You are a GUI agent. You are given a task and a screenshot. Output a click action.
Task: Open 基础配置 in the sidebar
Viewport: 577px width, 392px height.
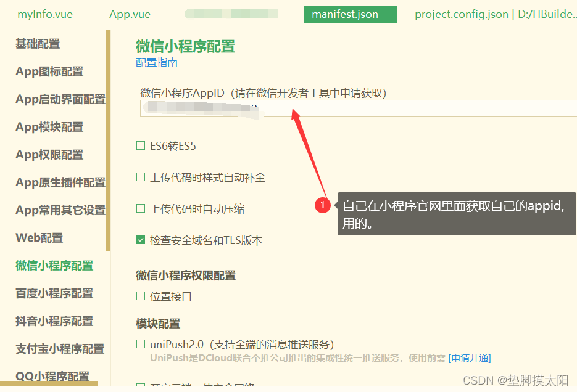38,44
